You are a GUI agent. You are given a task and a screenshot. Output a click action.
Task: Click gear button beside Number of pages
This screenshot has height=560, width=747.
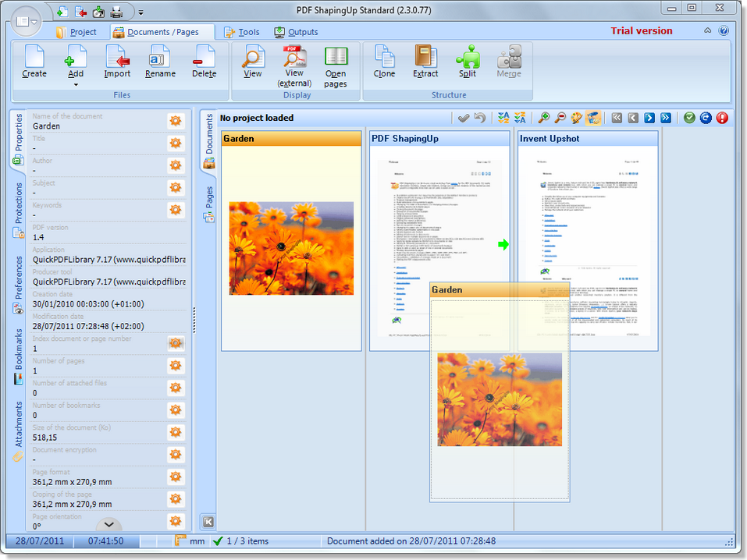tap(176, 366)
